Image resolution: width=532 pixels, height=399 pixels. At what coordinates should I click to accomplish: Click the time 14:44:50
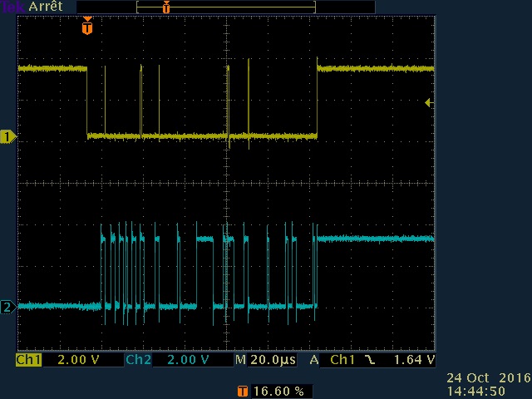click(x=476, y=391)
